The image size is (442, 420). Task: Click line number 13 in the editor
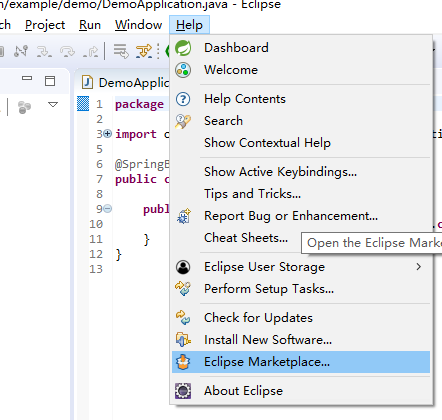click(x=96, y=269)
